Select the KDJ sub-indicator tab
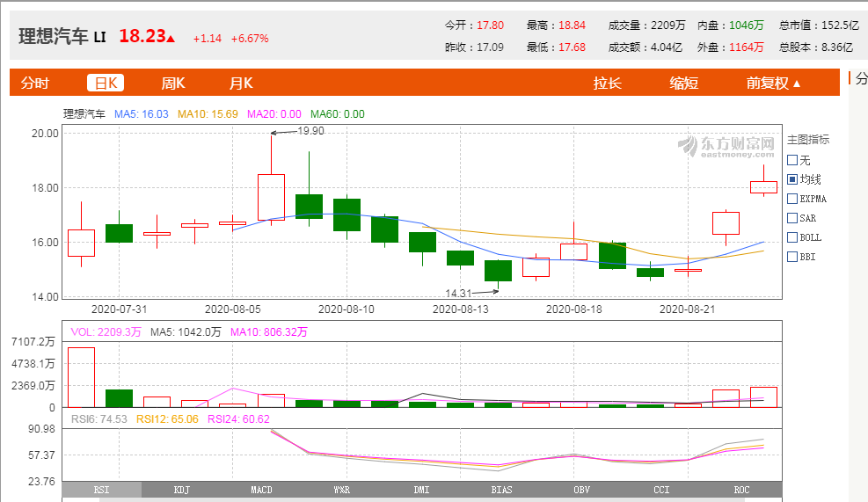 pos(182,490)
